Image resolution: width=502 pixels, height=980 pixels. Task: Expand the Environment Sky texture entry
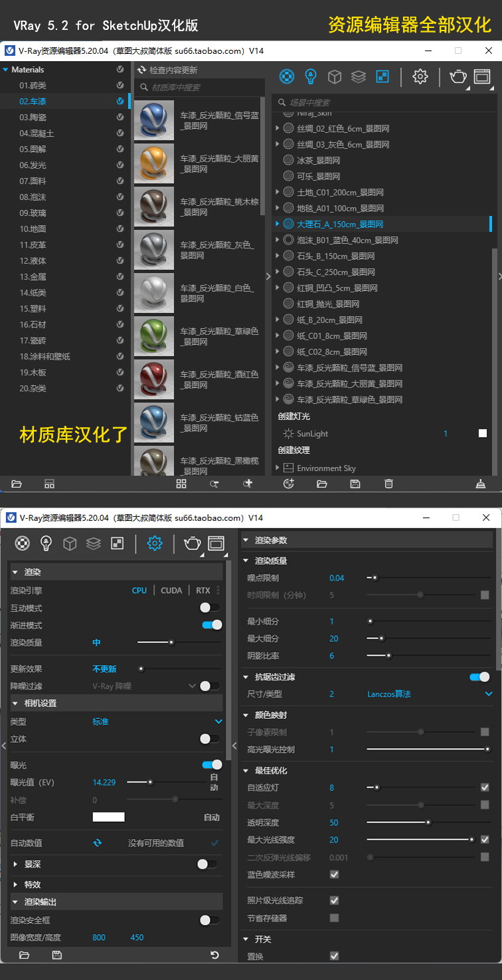[x=277, y=468]
